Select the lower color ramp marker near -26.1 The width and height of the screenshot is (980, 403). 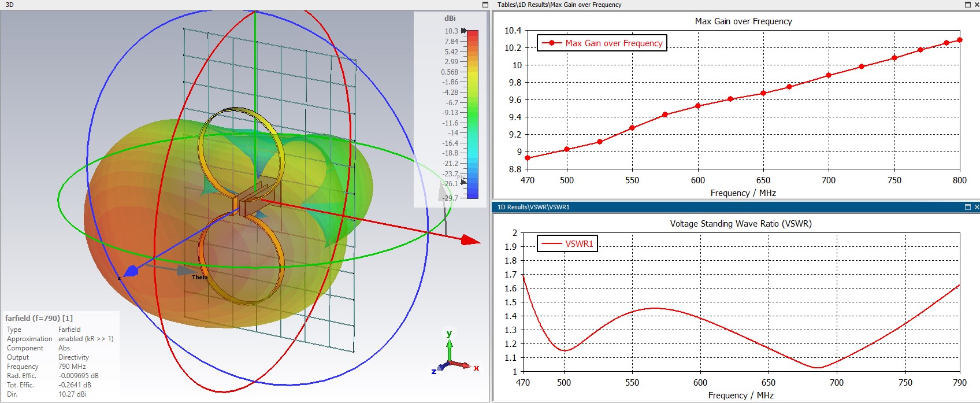click(x=463, y=182)
